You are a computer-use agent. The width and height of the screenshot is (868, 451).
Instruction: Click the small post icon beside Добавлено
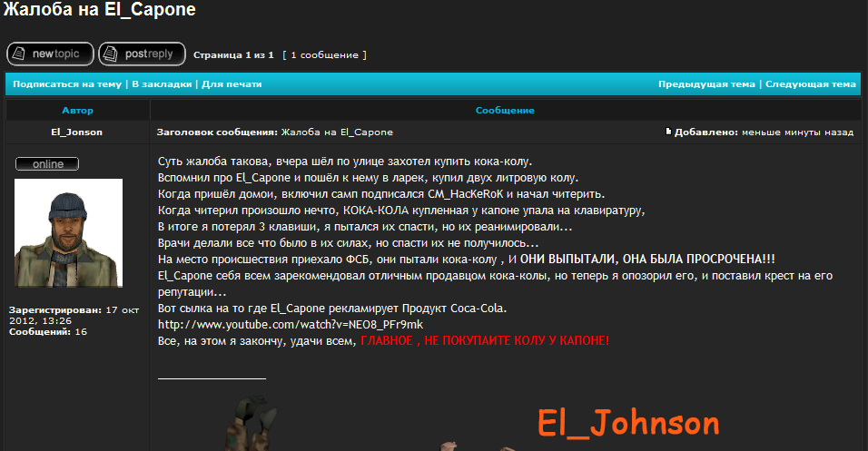[x=669, y=132]
